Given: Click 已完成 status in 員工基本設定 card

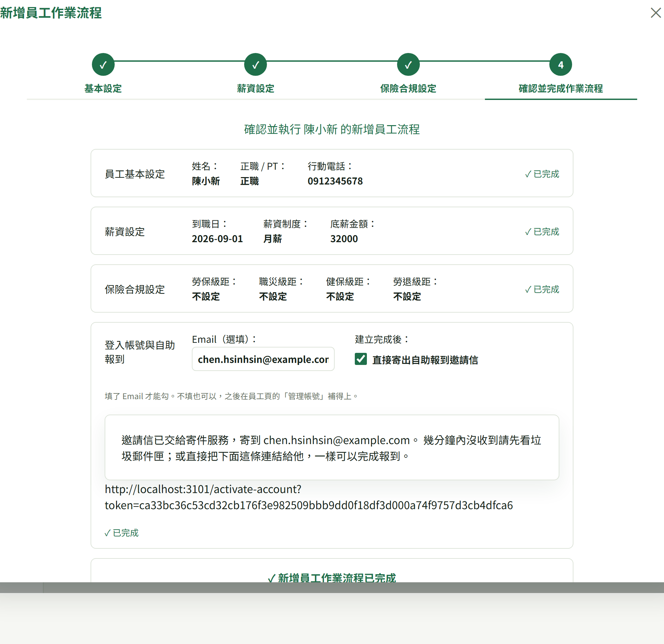Looking at the screenshot, I should 542,174.
